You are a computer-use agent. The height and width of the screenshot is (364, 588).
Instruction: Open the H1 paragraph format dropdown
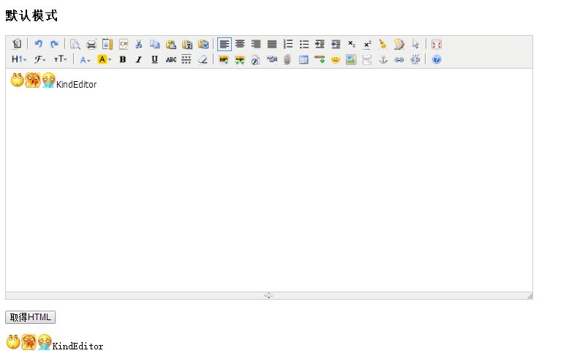click(x=19, y=59)
